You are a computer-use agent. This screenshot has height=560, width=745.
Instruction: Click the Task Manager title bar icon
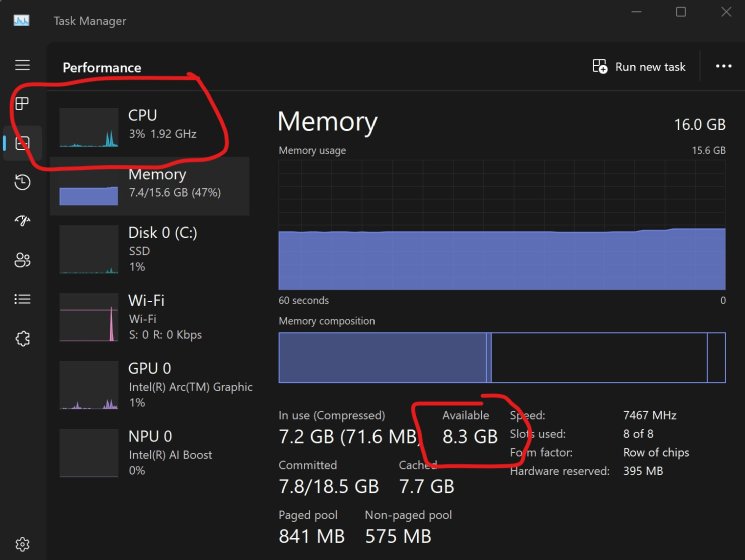[21, 20]
